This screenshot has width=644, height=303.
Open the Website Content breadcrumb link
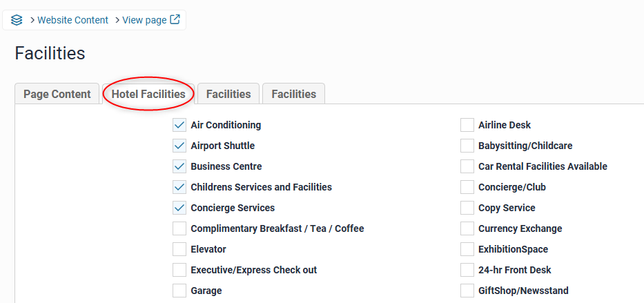coord(72,20)
